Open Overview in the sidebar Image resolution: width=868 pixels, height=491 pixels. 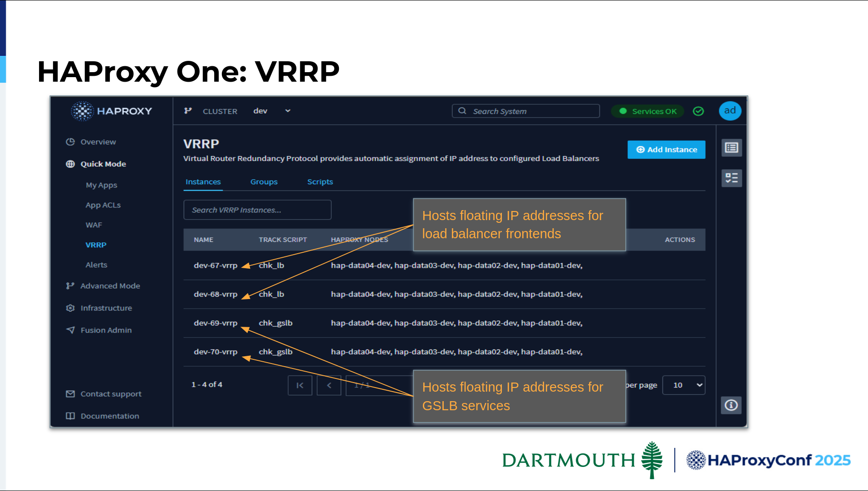pyautogui.click(x=98, y=142)
